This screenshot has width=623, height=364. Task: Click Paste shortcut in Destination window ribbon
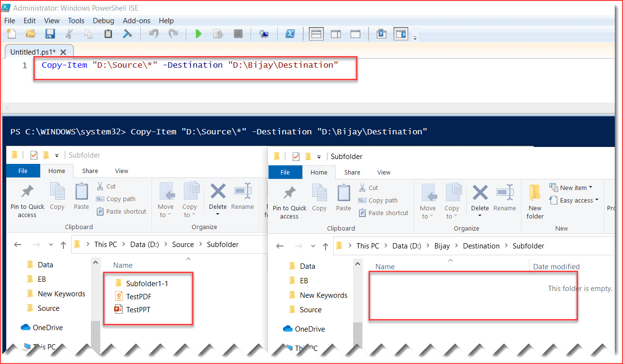tap(383, 213)
